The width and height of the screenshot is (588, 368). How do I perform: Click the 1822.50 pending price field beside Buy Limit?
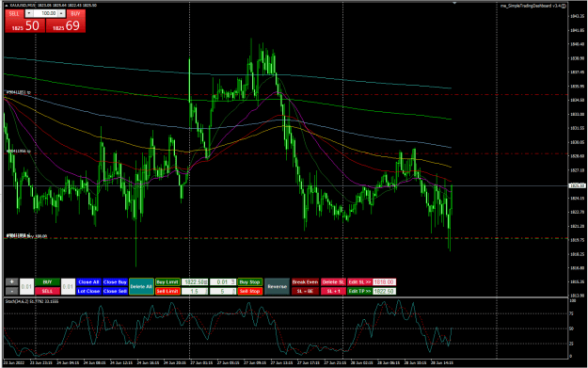click(x=195, y=282)
